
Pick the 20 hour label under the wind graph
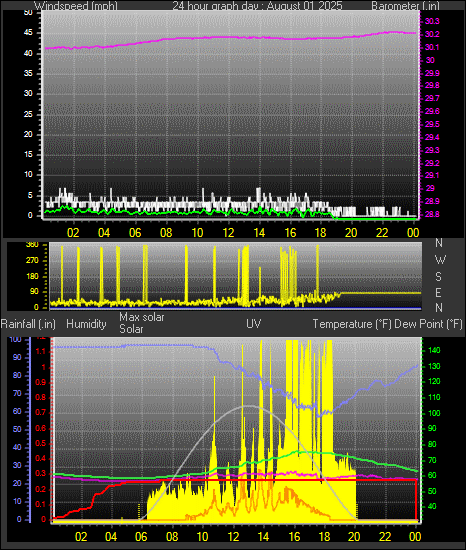(351, 233)
